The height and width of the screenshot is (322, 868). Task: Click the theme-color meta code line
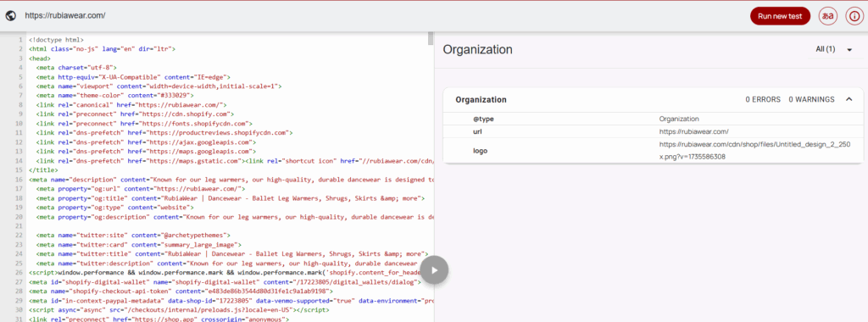pyautogui.click(x=114, y=95)
